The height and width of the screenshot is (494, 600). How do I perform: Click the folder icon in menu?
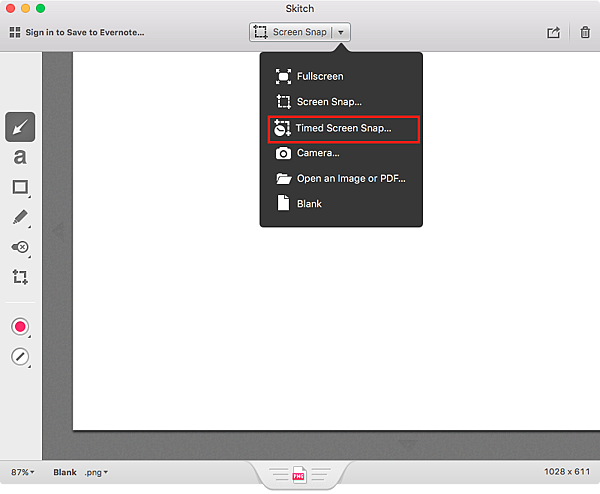[x=284, y=179]
